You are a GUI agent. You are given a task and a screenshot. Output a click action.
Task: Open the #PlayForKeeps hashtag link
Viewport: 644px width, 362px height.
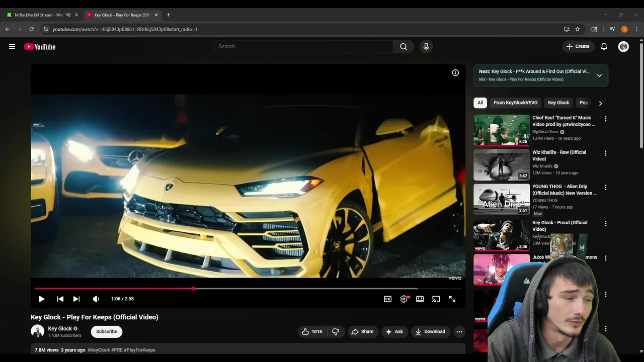pyautogui.click(x=140, y=350)
